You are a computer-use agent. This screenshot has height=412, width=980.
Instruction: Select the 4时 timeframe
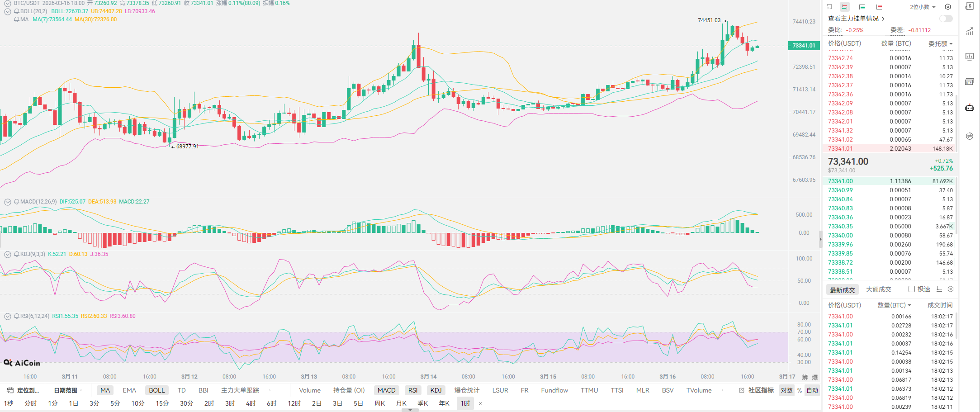click(x=251, y=403)
